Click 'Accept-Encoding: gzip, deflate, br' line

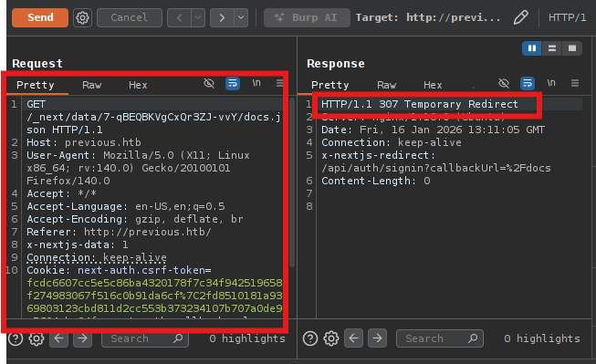[134, 219]
